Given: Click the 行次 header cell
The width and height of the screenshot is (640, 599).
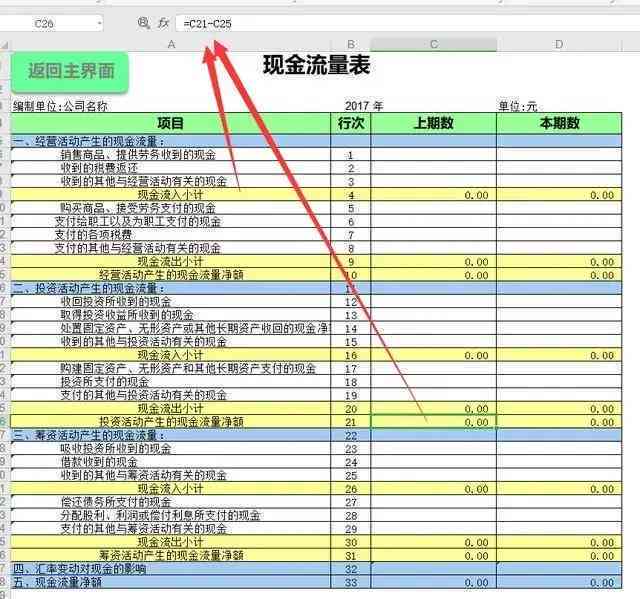Looking at the screenshot, I should click(351, 123).
